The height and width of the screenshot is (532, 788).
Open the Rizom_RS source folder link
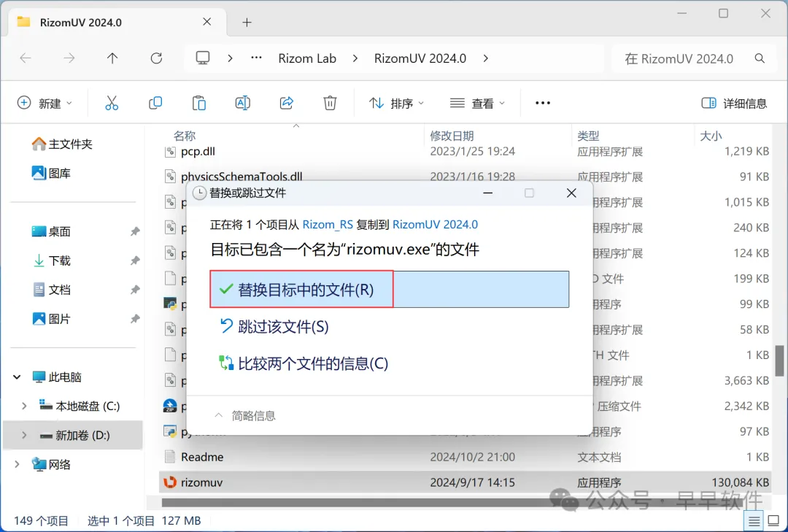pyautogui.click(x=328, y=224)
